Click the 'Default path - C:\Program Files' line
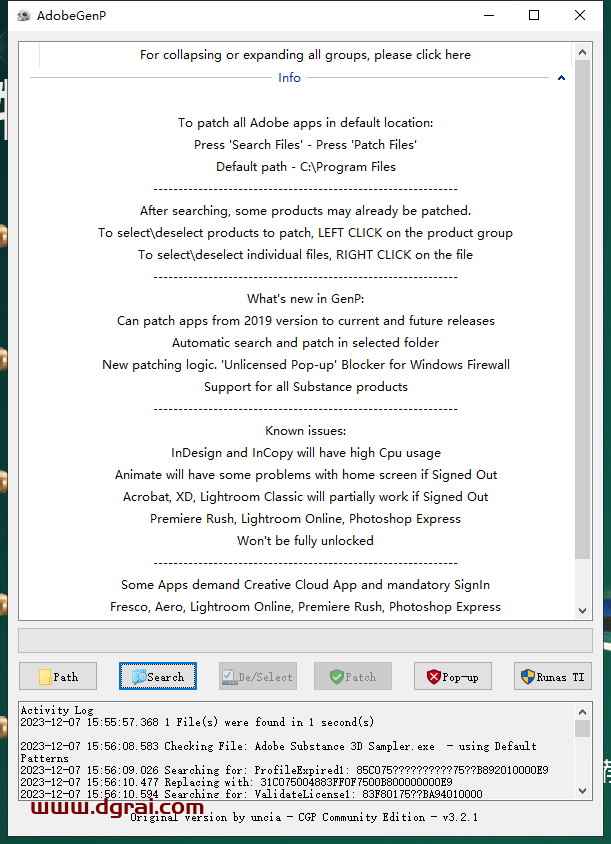 tap(306, 167)
